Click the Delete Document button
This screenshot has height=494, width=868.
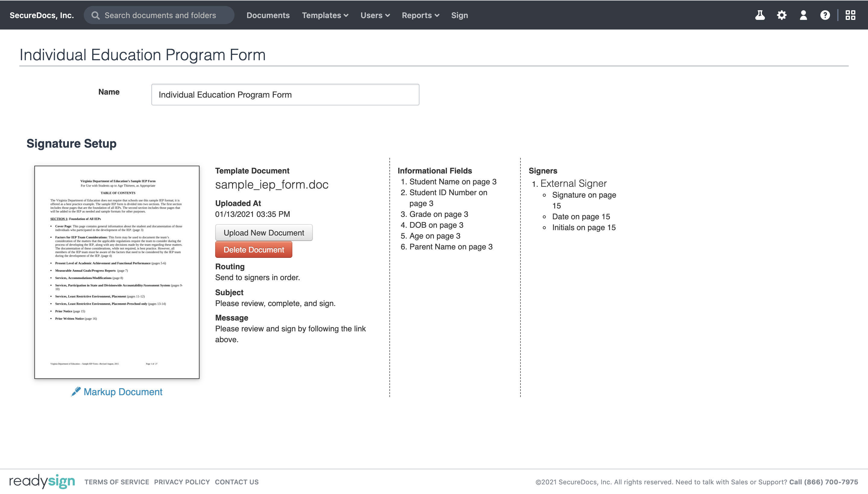coord(253,249)
